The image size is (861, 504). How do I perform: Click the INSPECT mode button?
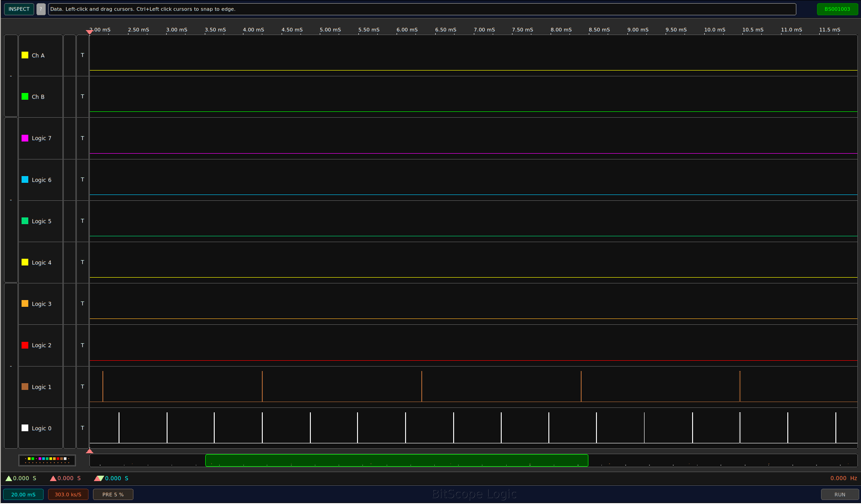[19, 9]
